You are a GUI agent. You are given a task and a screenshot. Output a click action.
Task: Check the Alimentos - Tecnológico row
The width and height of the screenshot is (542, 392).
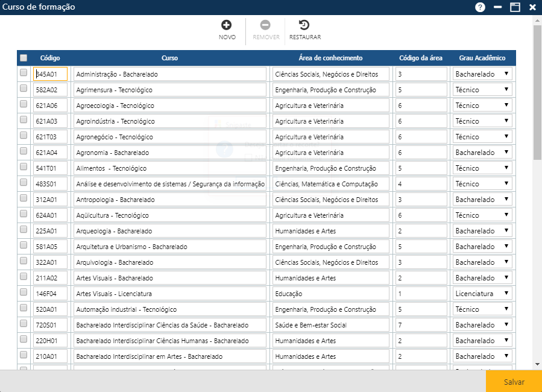click(24, 166)
